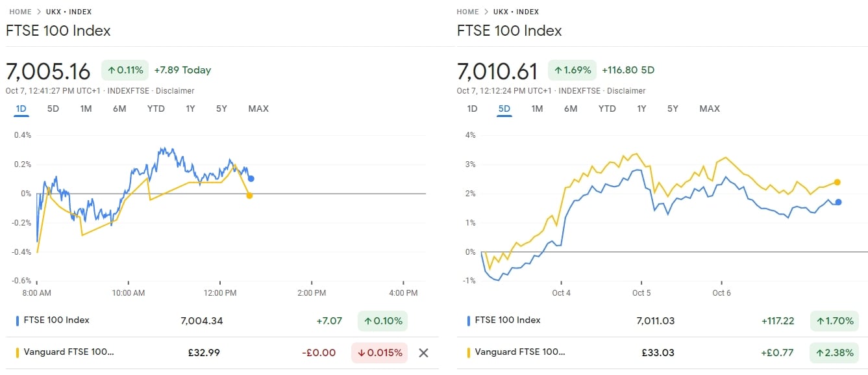The image size is (868, 375).
Task: Select 6M range on left chart
Action: [119, 109]
